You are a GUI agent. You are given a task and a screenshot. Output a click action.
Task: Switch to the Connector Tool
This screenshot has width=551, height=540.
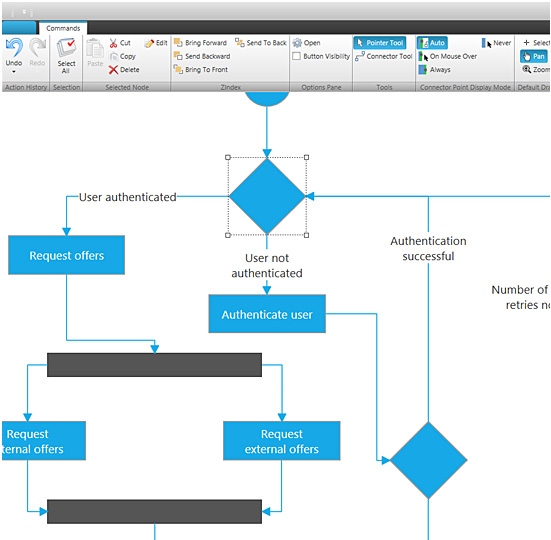pos(383,56)
